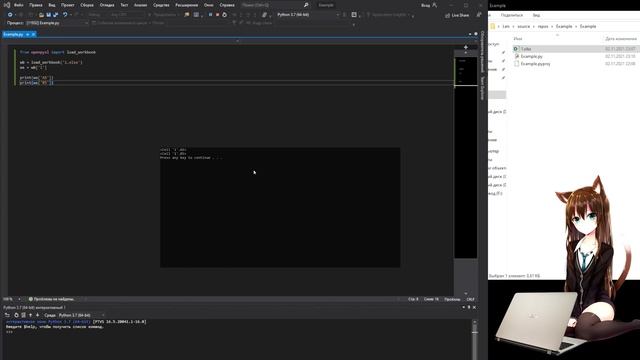The width and height of the screenshot is (640, 360).
Task: Open the Окно menu
Action: (209, 5)
